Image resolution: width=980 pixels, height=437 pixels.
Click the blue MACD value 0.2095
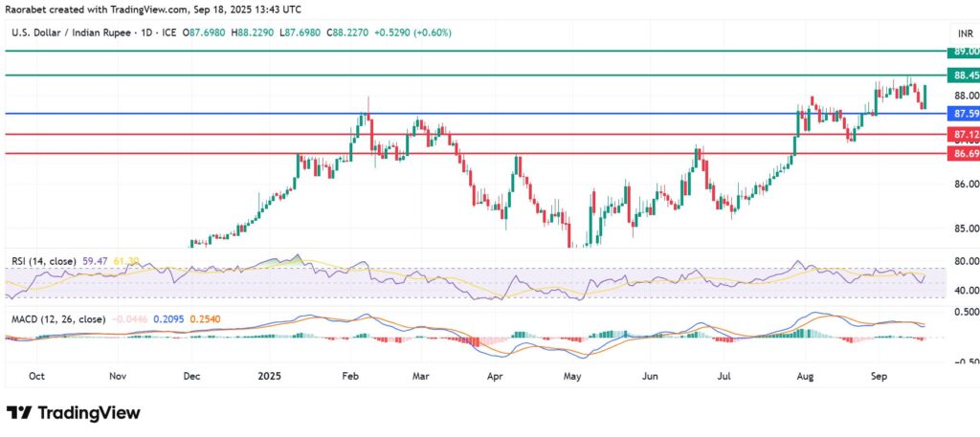pyautogui.click(x=167, y=317)
